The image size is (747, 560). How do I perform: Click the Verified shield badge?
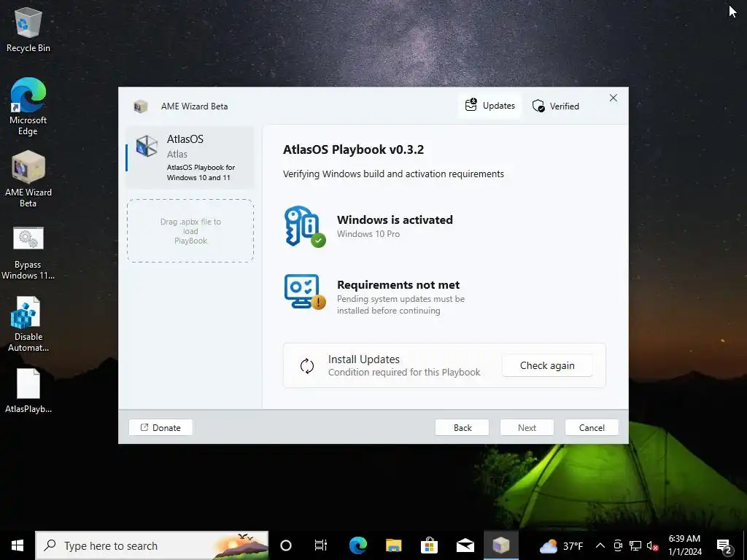555,106
